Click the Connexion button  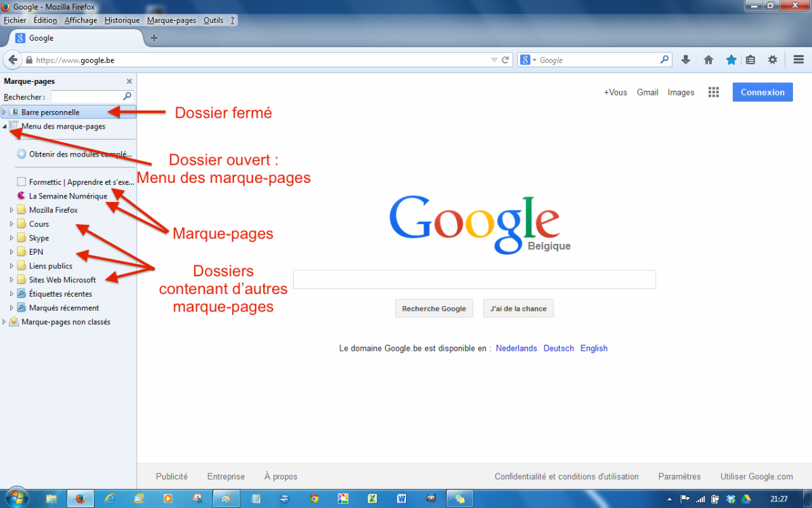[x=763, y=92]
